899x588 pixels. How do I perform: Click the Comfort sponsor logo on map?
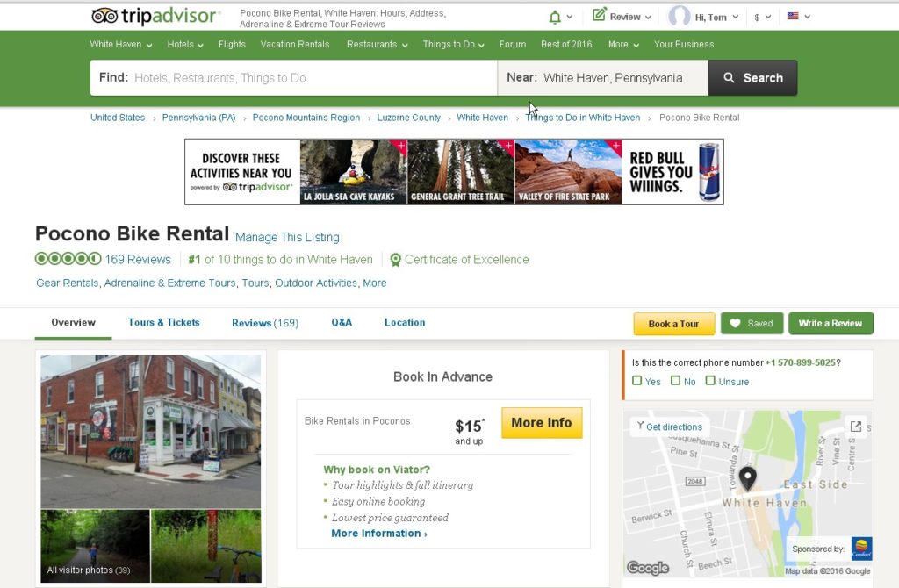click(861, 548)
